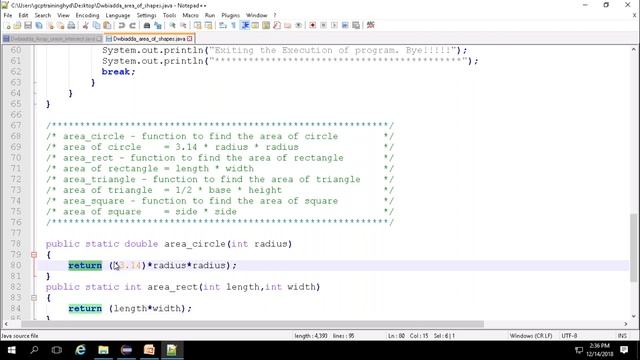640x360 pixels.
Task: Toggle synchronized horizontal scrolling
Action: [209, 25]
